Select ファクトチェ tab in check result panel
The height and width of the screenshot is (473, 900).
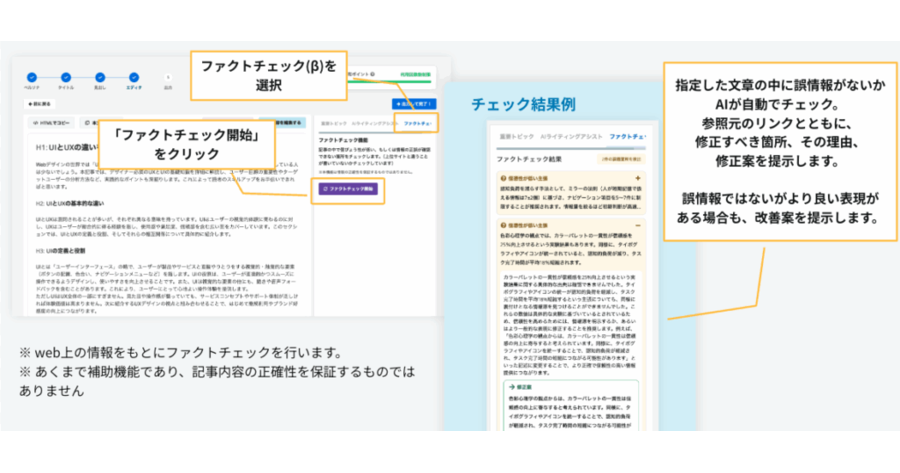(x=627, y=137)
